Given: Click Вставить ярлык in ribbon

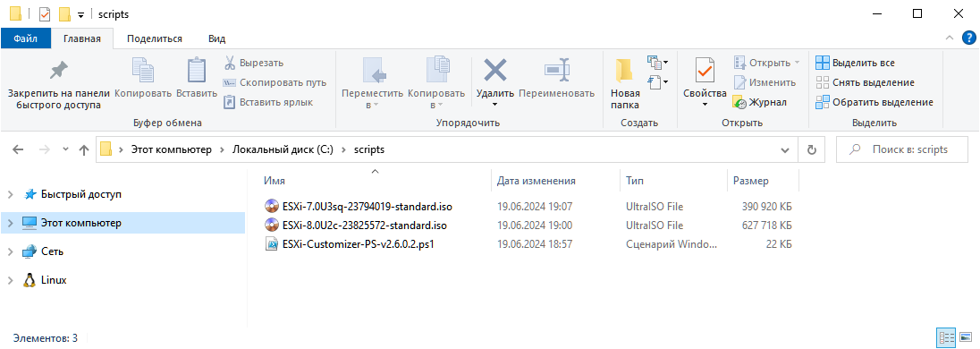Looking at the screenshot, I should tap(268, 102).
